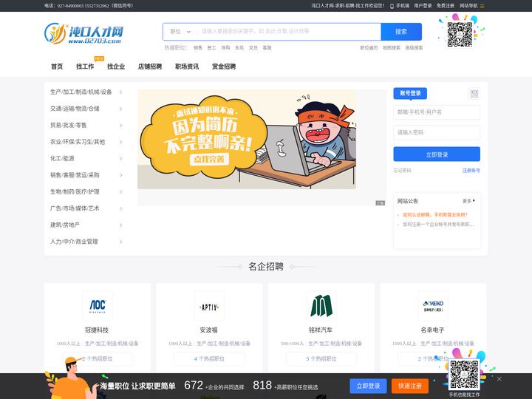Switch to QR code login icon
Screen dimensions: 532x399
474,94
